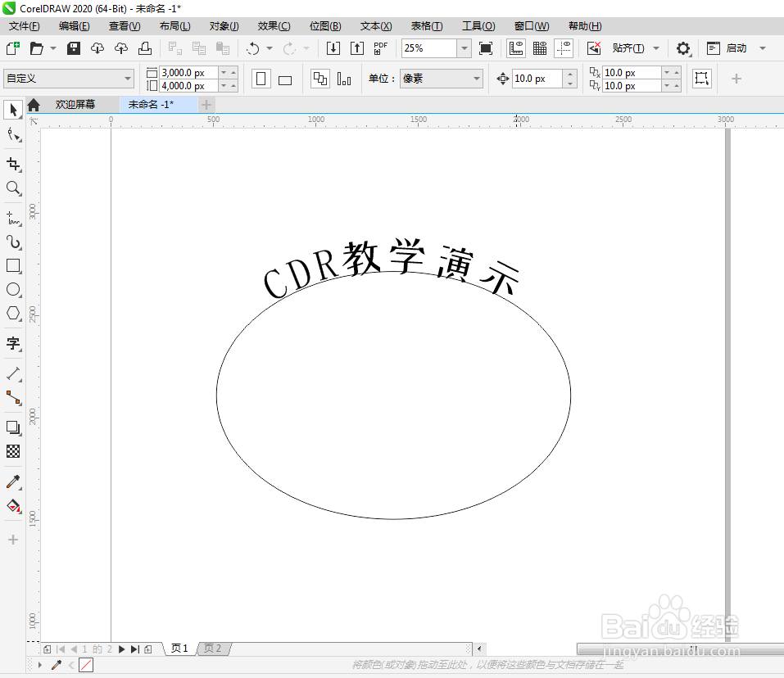Expand the Undo history dropdown arrow

270,48
